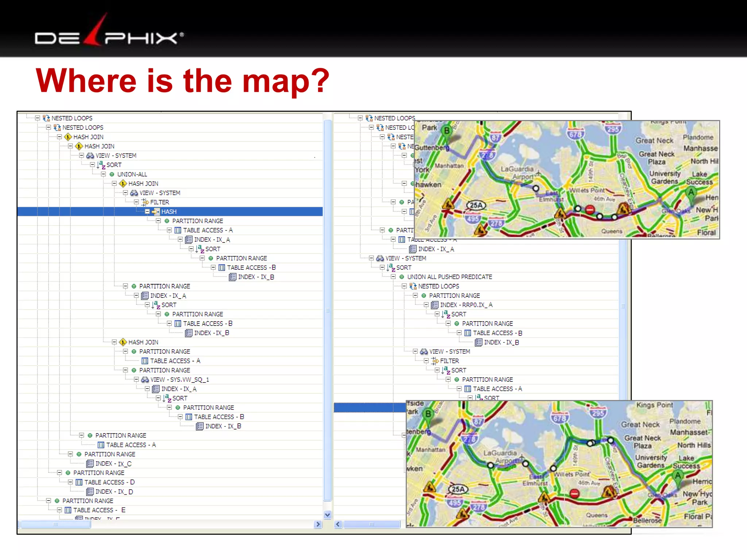Image resolution: width=747 pixels, height=560 pixels.
Task: Click table icon next to TABLE ACCESS - D
Action: [79, 482]
